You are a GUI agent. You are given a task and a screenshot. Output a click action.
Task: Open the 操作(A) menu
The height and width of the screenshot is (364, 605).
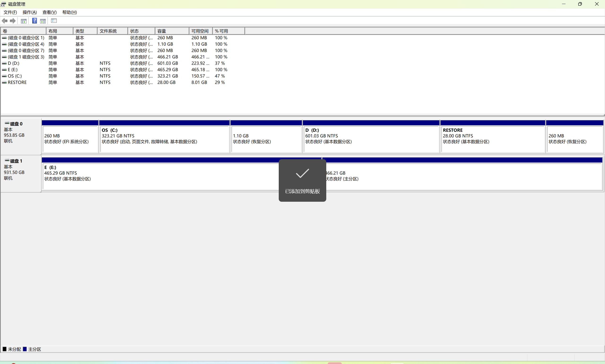(30, 12)
